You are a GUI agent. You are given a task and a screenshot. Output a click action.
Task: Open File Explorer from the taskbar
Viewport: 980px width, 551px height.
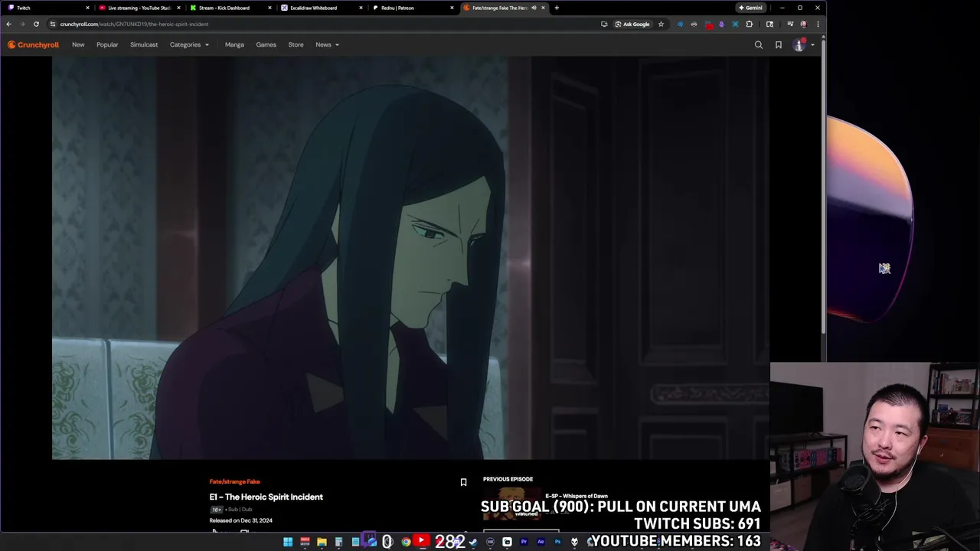[x=322, y=542]
